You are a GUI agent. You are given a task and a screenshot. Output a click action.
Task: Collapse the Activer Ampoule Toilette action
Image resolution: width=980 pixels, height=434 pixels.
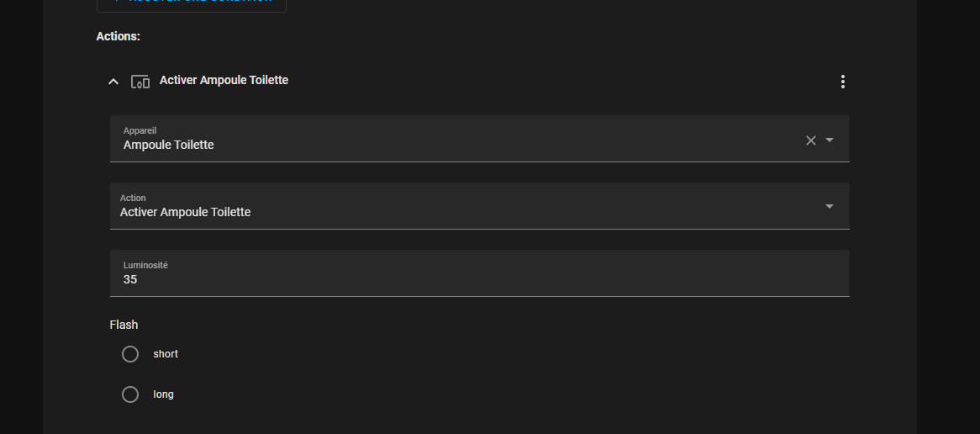[113, 82]
